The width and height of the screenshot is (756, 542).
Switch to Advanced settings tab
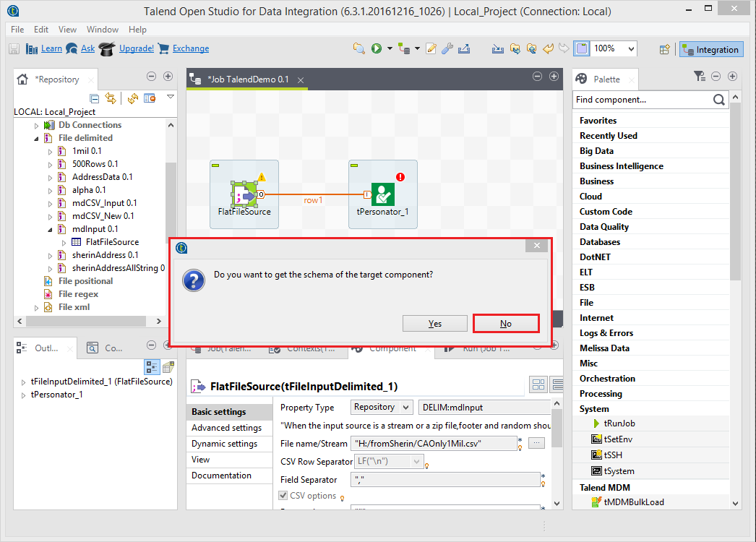pyautogui.click(x=226, y=428)
